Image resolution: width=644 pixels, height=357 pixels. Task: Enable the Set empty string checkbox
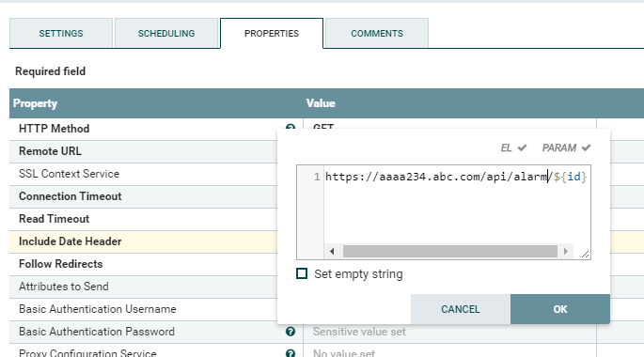302,273
